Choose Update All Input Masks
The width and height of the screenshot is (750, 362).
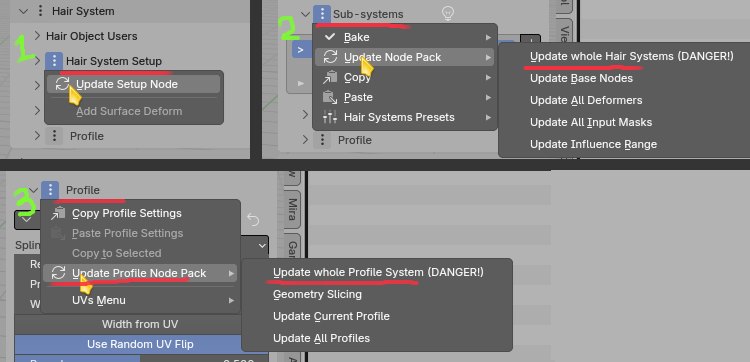(x=591, y=122)
